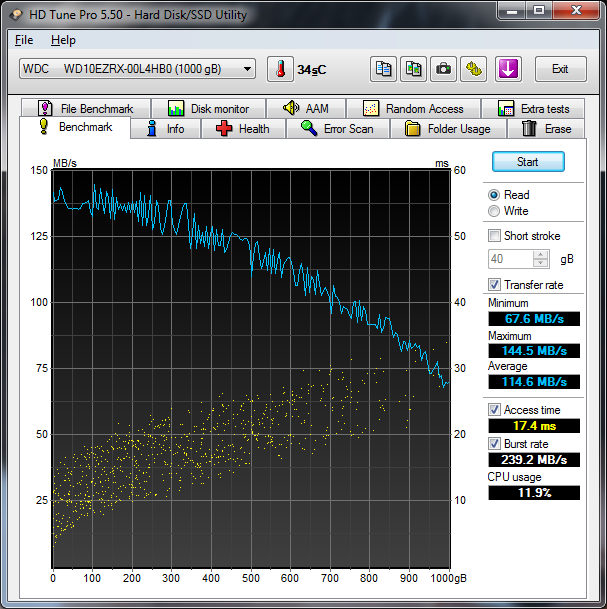Click the copy screenshot to clipboard icon
The width and height of the screenshot is (607, 609).
(413, 69)
